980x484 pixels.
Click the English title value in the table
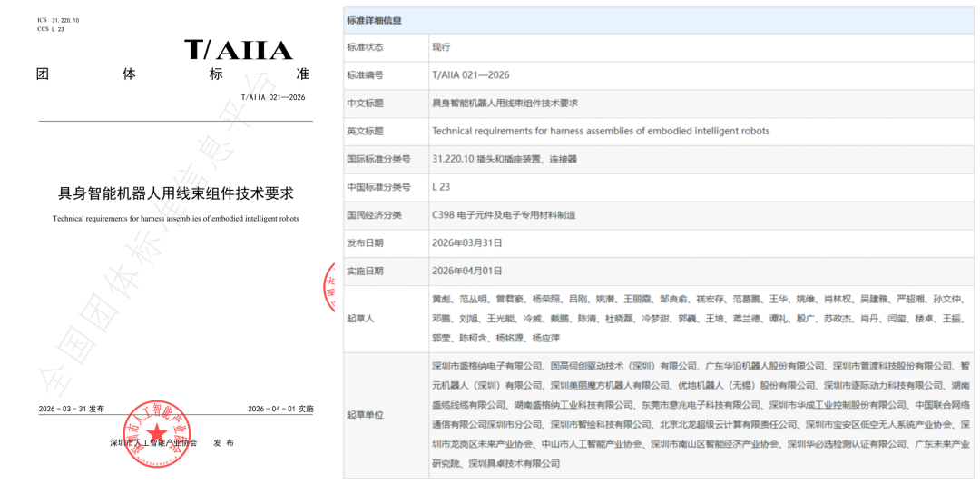[601, 132]
